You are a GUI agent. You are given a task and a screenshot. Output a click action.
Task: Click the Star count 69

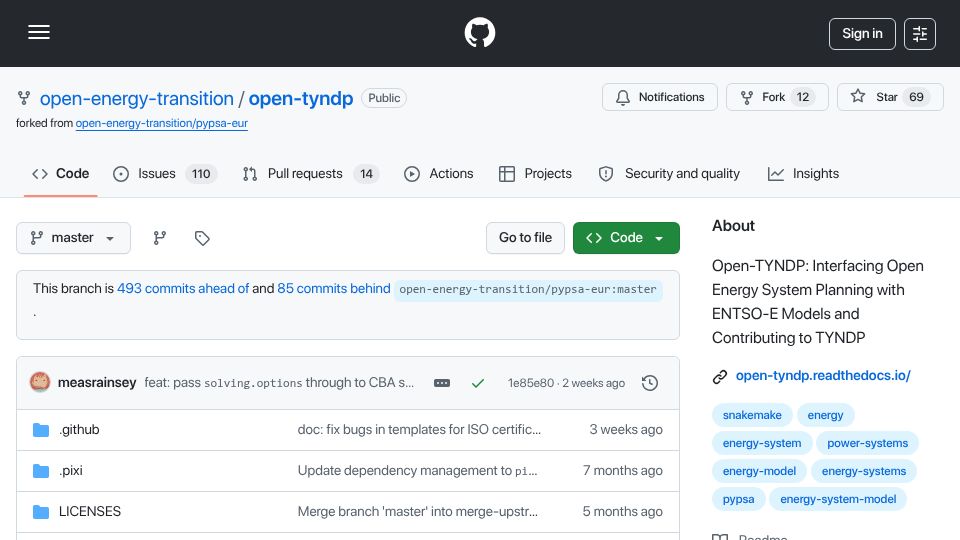tap(916, 97)
